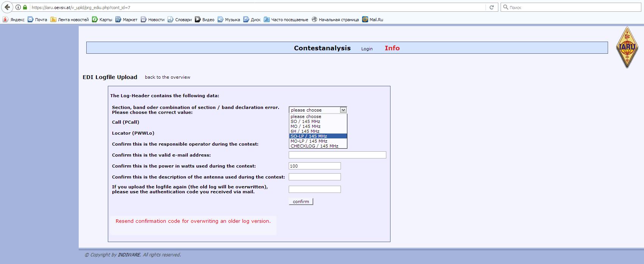644x264 pixels.
Task: Open the Яндекс bookmark
Action: tap(14, 20)
